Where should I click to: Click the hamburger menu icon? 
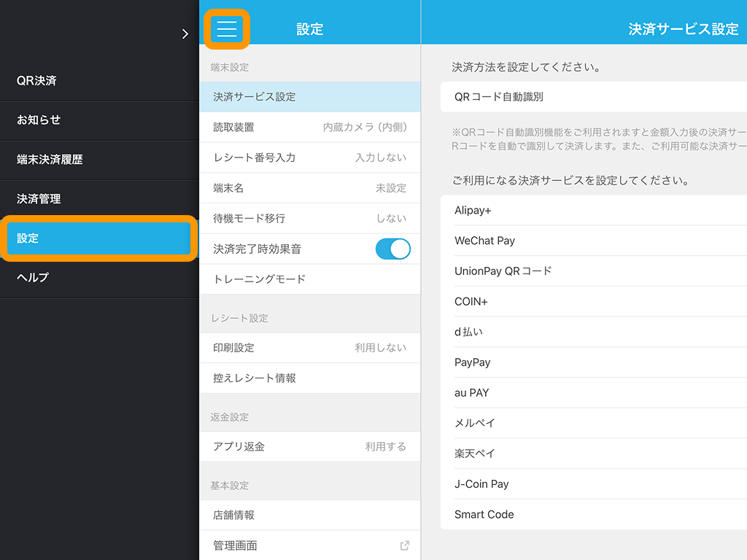(227, 29)
